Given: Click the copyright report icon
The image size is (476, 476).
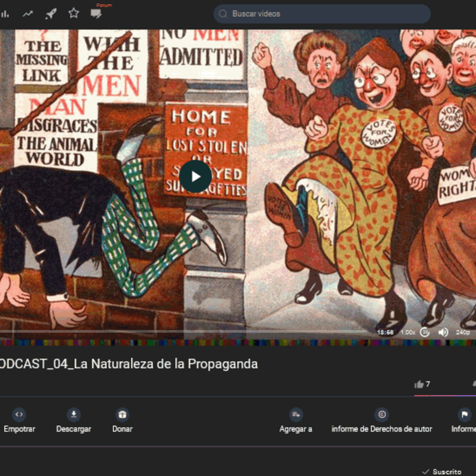Looking at the screenshot, I should pos(382,414).
